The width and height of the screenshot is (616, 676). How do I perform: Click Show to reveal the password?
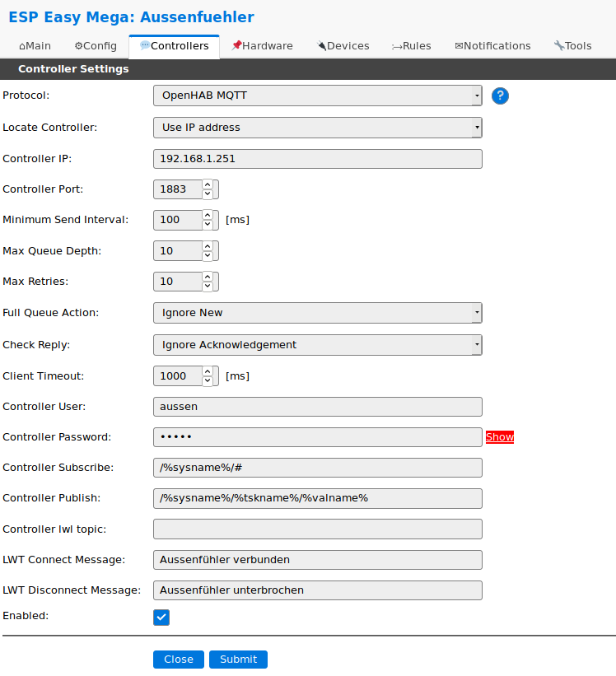(500, 437)
